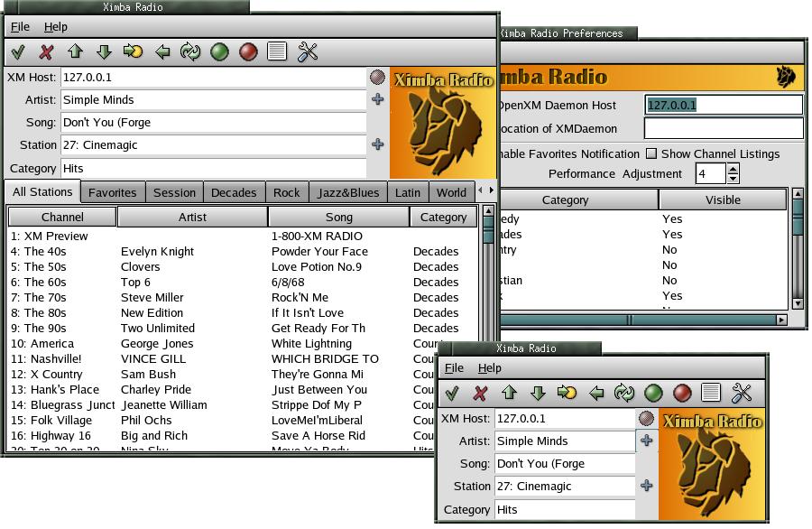Open the Help menu in small bottom window

click(x=490, y=368)
